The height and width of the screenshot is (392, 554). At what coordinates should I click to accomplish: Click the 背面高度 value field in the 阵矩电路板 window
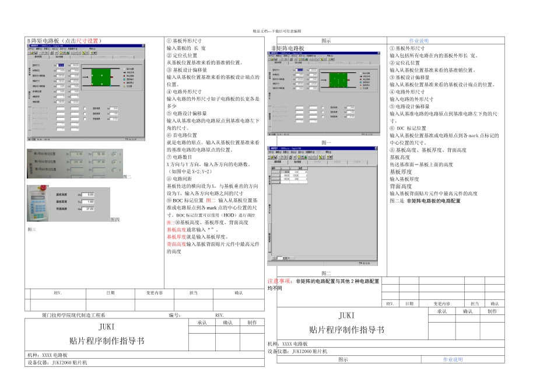[114, 119]
